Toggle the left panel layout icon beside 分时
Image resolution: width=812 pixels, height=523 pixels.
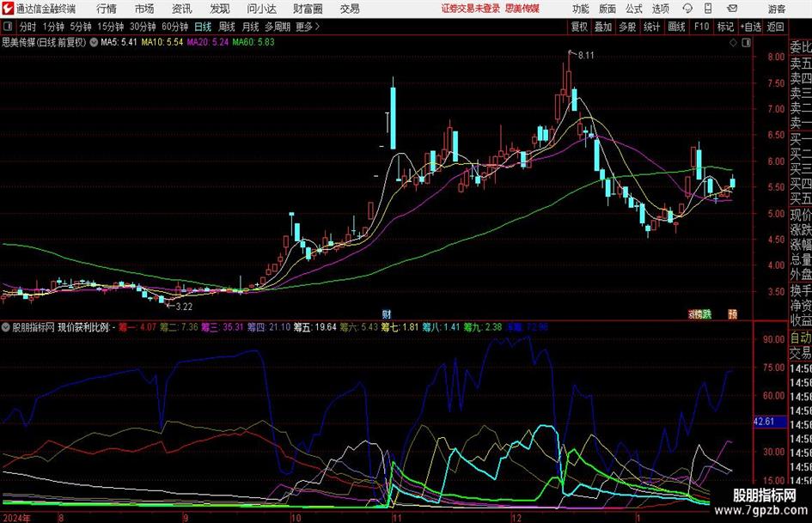click(x=8, y=27)
